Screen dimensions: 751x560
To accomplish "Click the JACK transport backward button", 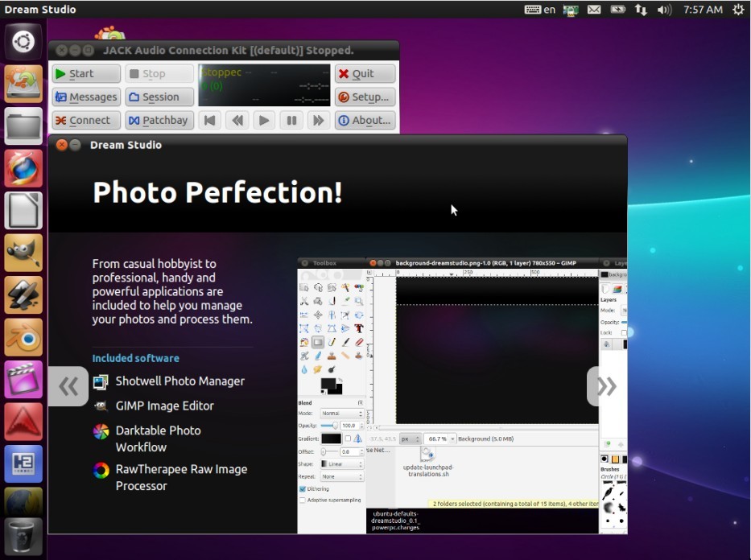I will pos(237,120).
